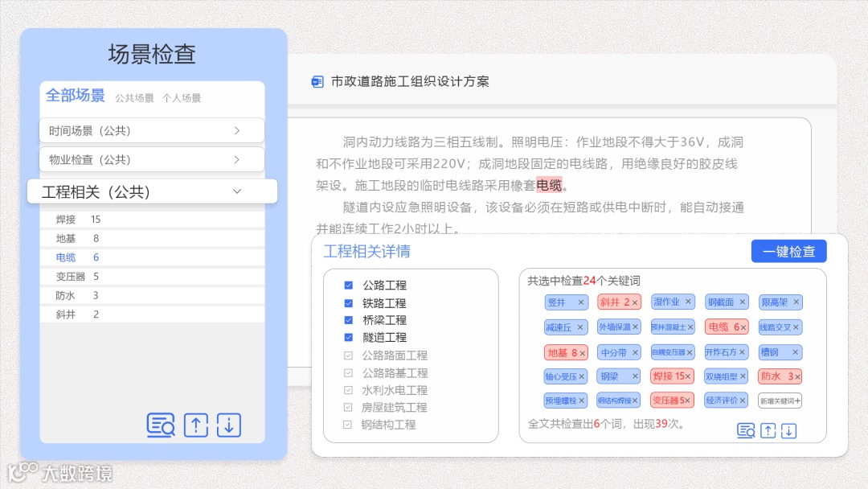The height and width of the screenshot is (489, 868).
Task: Click the down-arrow icon in keyword panel
Action: coord(789,430)
